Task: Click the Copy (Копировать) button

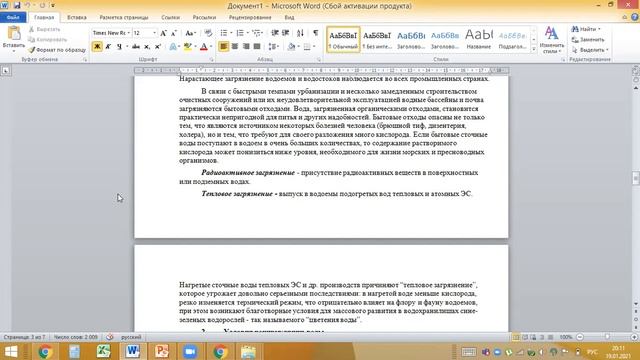Action: click(x=48, y=40)
